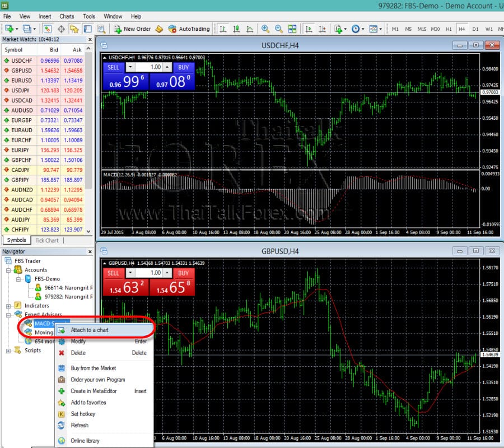This screenshot has height=448, width=504.
Task: Select the D1 timeframe
Action: [x=475, y=29]
